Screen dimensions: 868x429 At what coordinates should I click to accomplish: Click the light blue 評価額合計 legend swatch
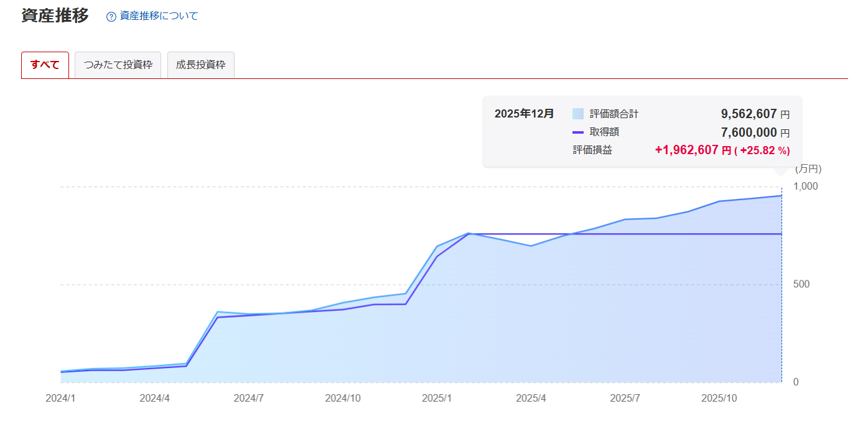pyautogui.click(x=578, y=114)
